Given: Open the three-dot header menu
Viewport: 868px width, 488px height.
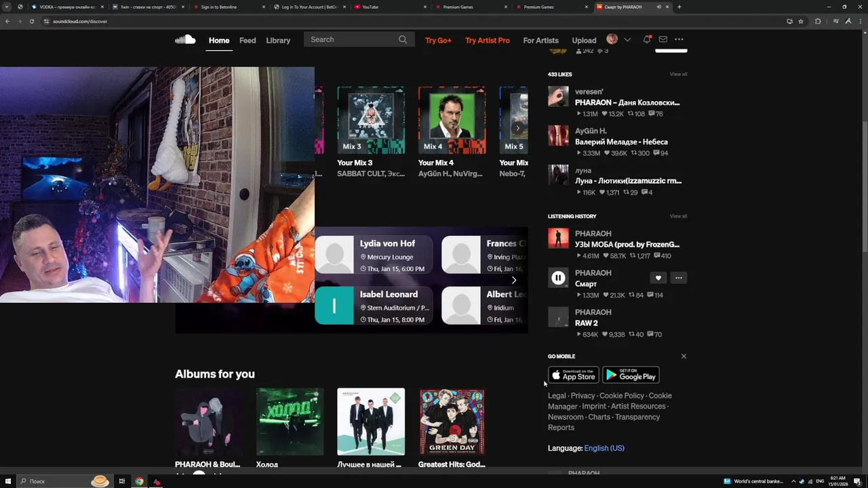Looking at the screenshot, I should (x=679, y=39).
